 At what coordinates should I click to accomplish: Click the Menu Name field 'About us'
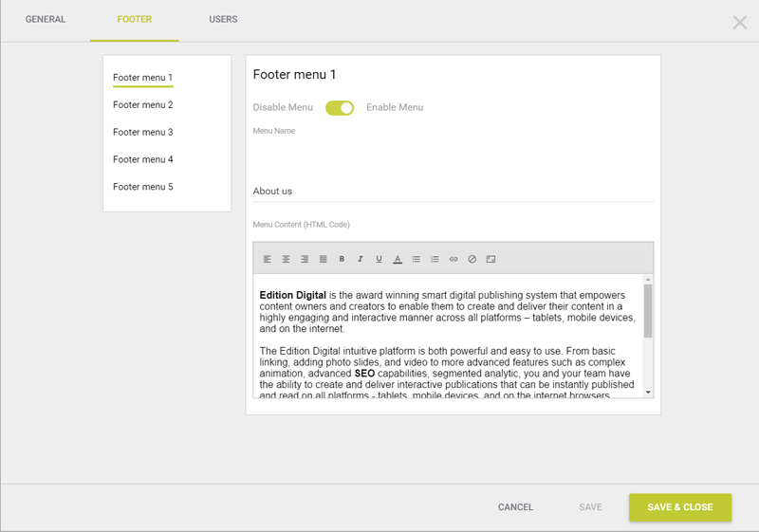click(x=454, y=191)
